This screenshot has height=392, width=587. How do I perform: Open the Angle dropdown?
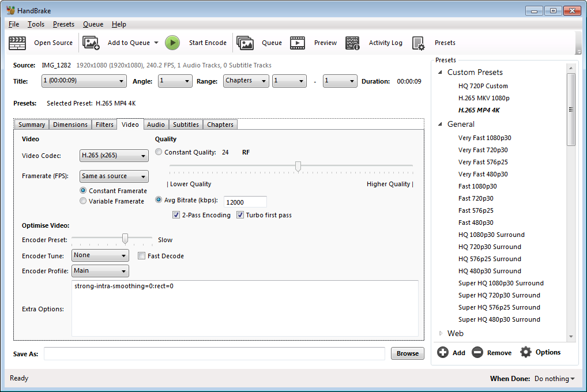pyautogui.click(x=175, y=81)
